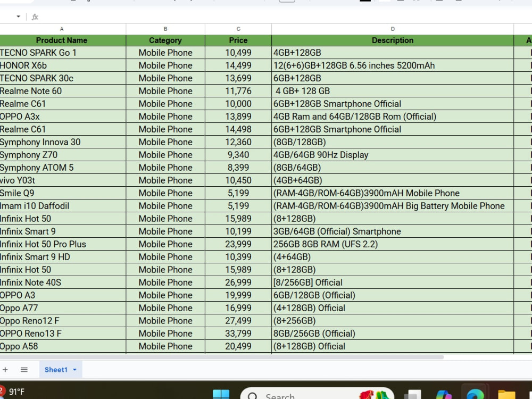
Task: Open the Windows Start menu
Action: pos(221,394)
